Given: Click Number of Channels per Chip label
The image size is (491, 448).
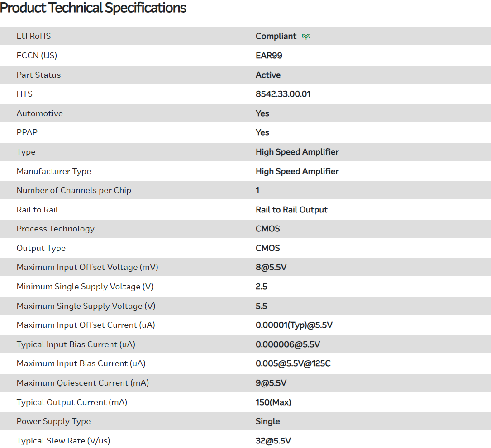Looking at the screenshot, I should [74, 190].
